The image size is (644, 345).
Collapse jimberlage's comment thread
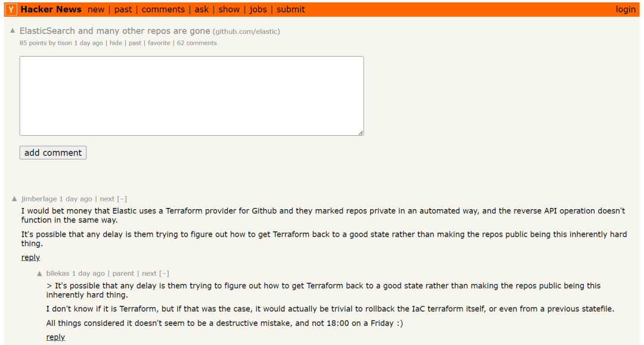[x=122, y=198]
